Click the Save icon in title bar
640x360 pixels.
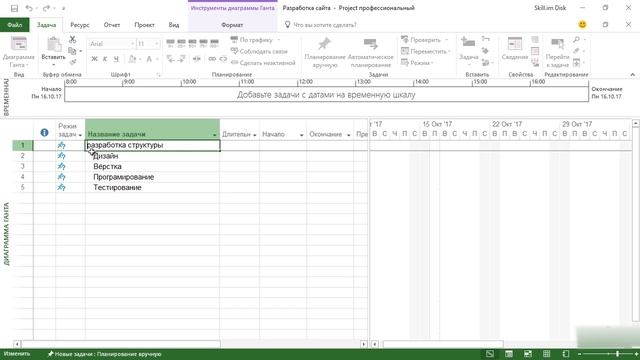(14, 8)
